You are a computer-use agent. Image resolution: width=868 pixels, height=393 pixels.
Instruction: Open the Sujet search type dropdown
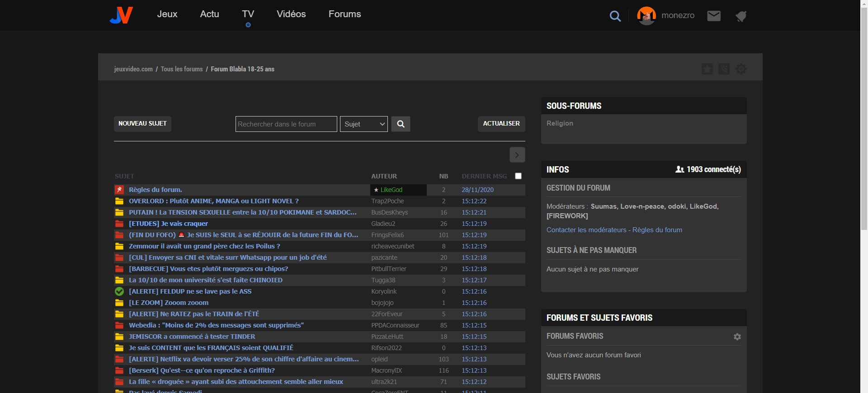363,124
